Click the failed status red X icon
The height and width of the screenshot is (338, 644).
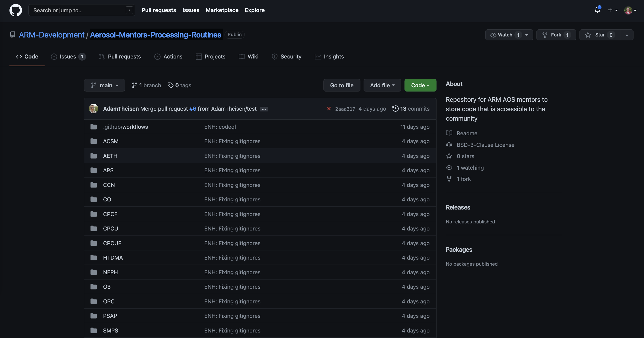pyautogui.click(x=329, y=109)
